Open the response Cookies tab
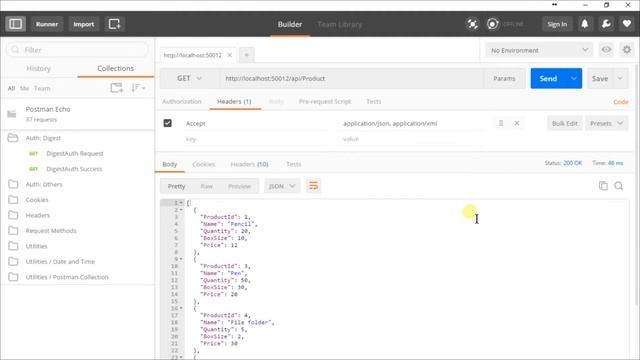Screen dimensions: 640x360 tap(204, 164)
